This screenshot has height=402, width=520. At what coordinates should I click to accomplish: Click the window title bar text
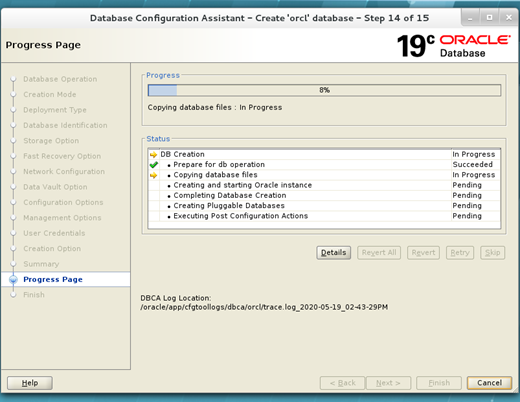click(259, 18)
